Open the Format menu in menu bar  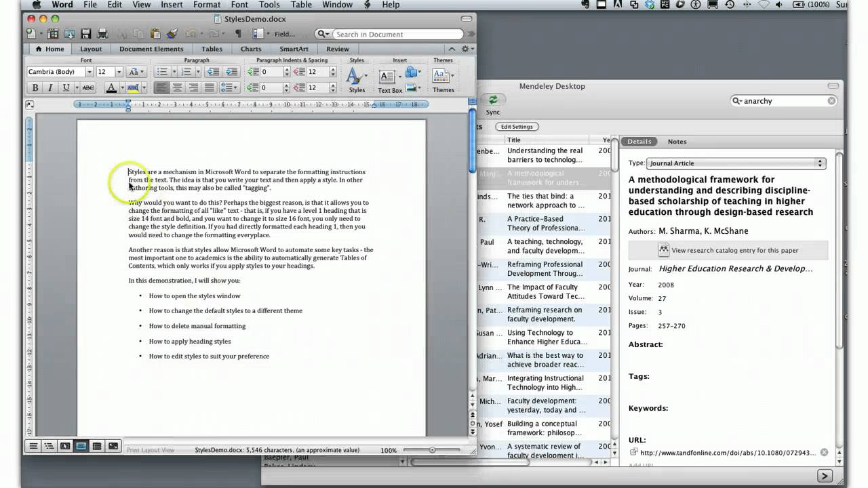coord(207,5)
